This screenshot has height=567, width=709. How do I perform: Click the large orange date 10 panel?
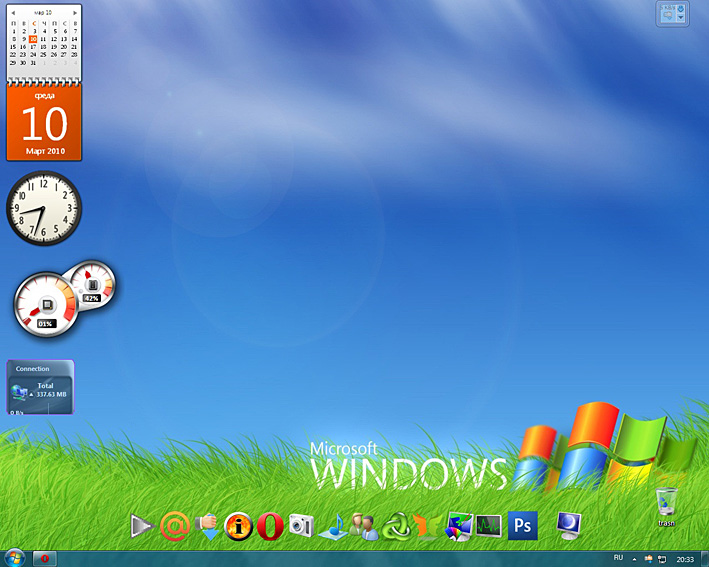(44, 122)
